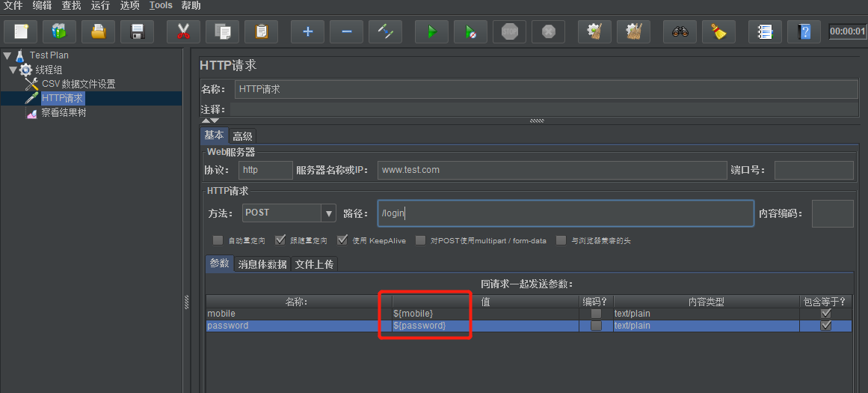
Task: Collapse the 线程组 tree node
Action: (x=13, y=70)
